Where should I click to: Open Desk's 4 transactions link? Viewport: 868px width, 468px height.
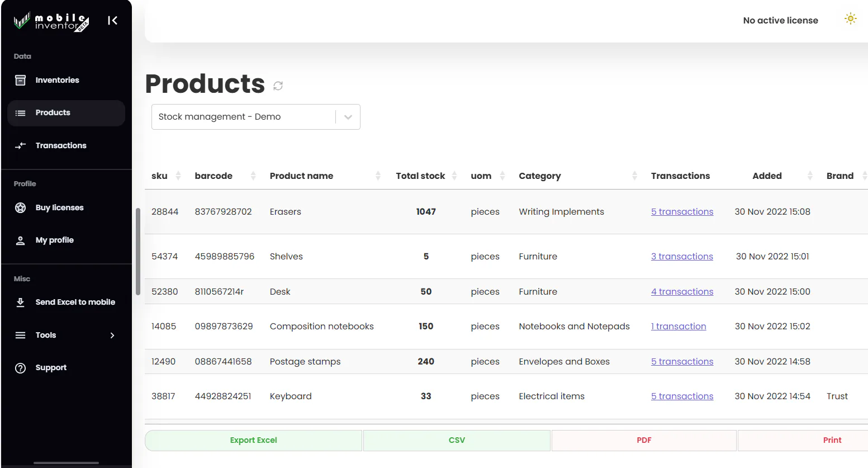[x=682, y=292]
